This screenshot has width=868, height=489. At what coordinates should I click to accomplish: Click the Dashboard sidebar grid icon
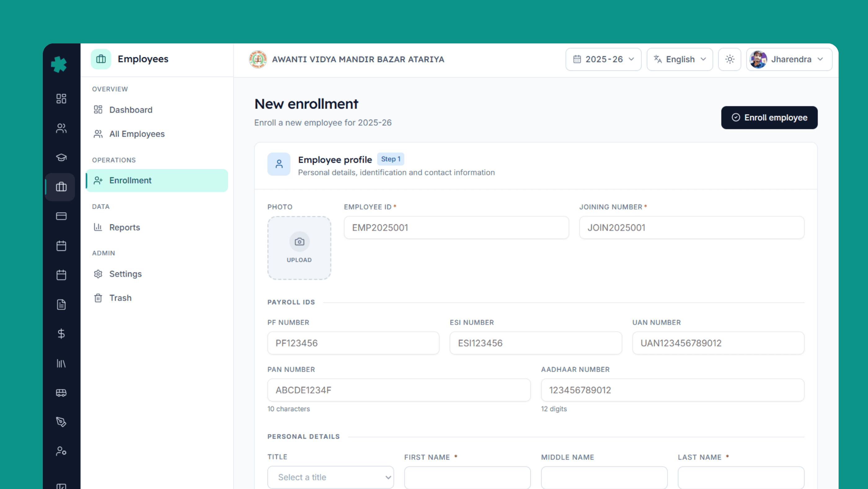point(98,110)
